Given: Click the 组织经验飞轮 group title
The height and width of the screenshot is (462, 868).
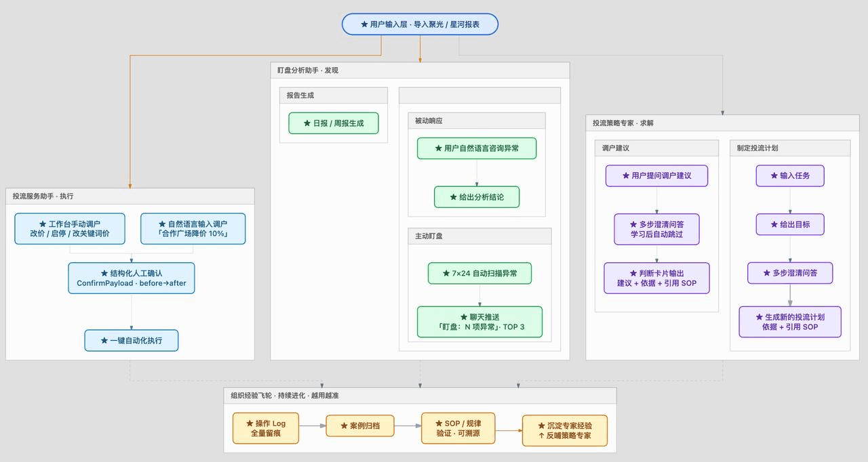Looking at the screenshot, I should tap(285, 396).
